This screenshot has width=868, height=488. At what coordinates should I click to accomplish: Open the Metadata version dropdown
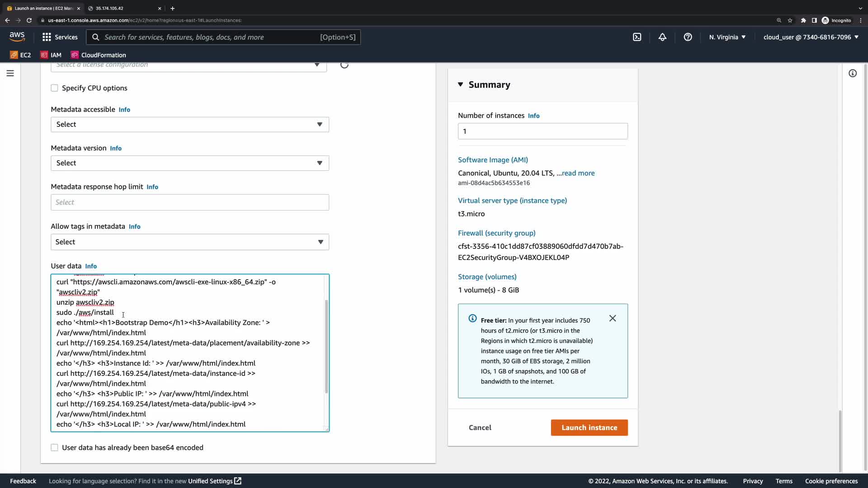tap(190, 163)
